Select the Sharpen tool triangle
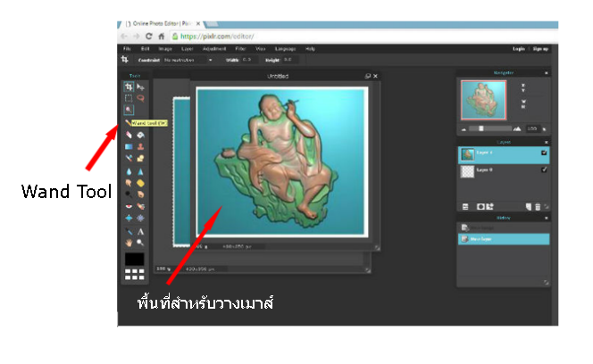 (x=141, y=171)
